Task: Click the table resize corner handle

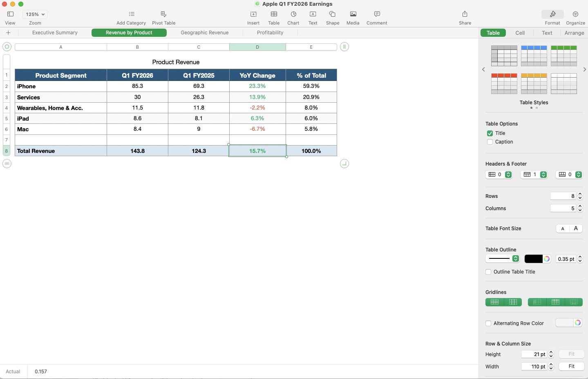Action: click(x=344, y=164)
